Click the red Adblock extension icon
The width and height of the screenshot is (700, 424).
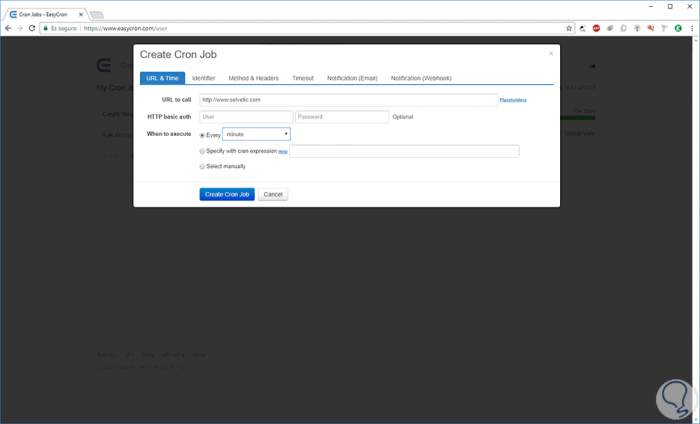point(596,28)
